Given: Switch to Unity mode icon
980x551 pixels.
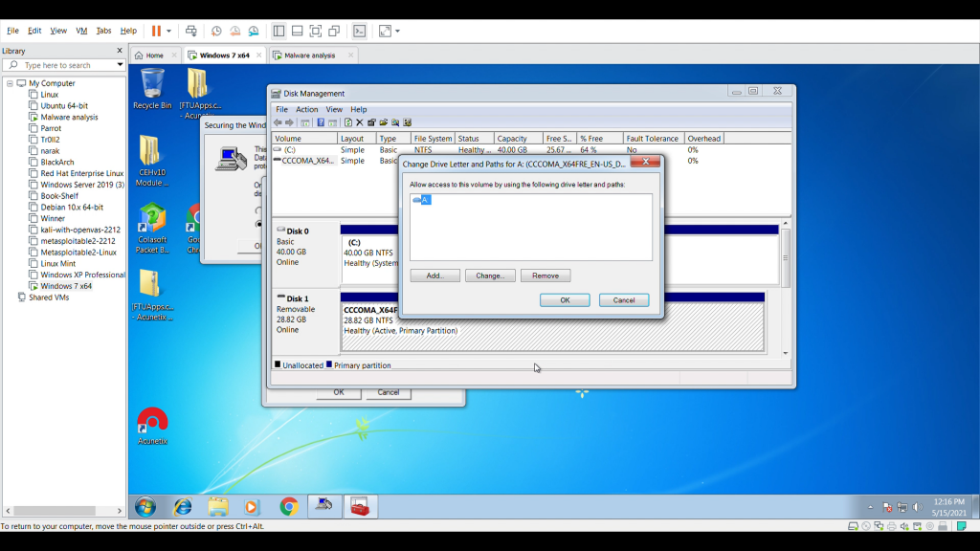Looking at the screenshot, I should (x=334, y=31).
